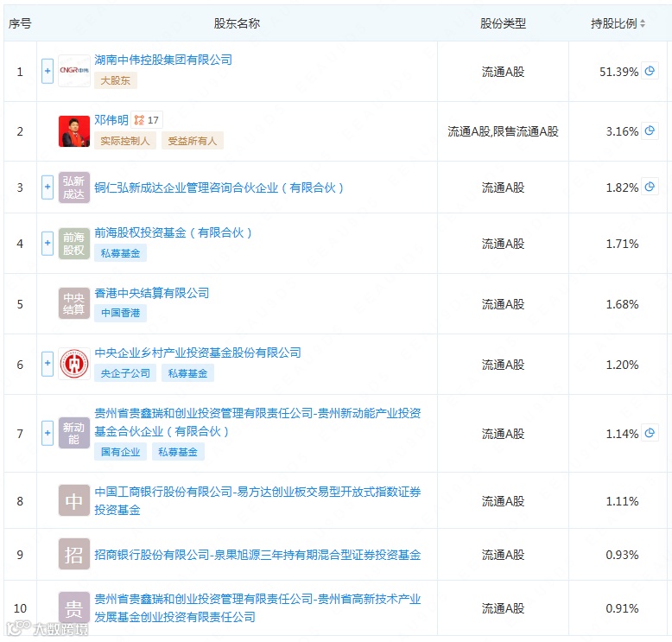Click the 股东名称 column header
Screen dimensions: 672x642
[x=237, y=23]
